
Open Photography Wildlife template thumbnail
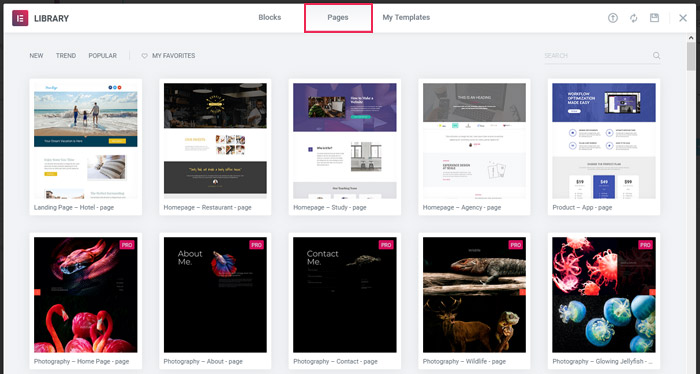474,295
